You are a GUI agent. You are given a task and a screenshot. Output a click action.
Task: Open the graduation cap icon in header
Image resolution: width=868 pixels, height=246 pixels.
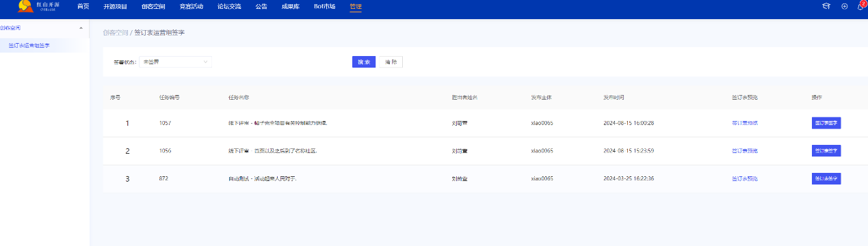pos(826,6)
